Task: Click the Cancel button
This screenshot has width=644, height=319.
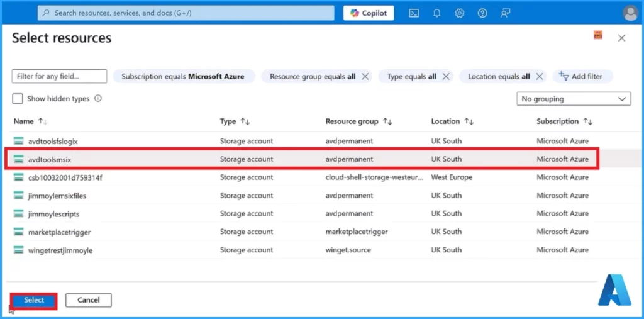Action: point(88,300)
